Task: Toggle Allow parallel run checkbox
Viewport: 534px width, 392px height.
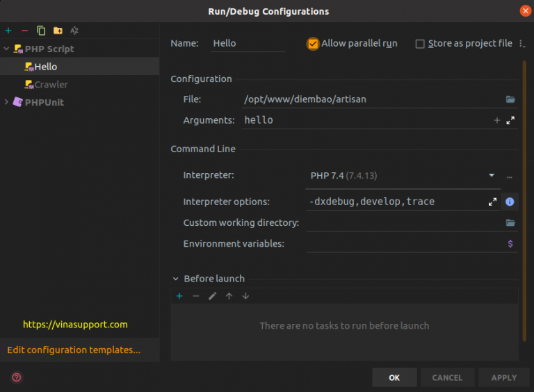Action: pyautogui.click(x=313, y=44)
